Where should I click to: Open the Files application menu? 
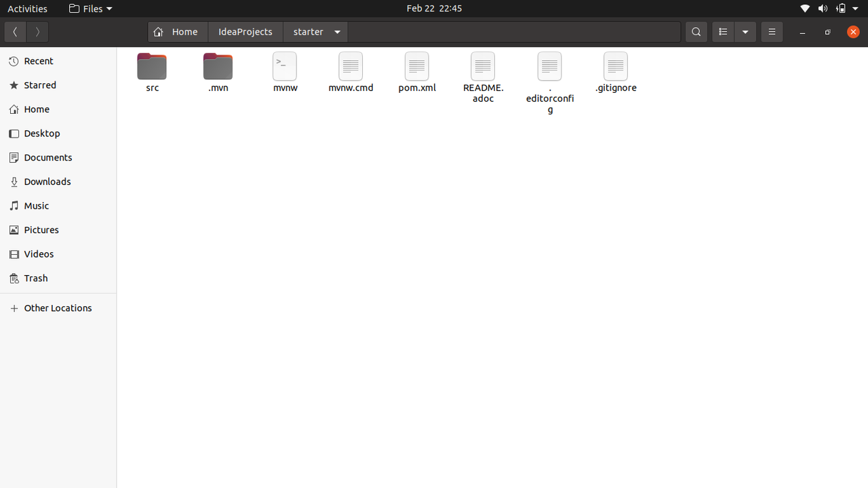tap(90, 8)
